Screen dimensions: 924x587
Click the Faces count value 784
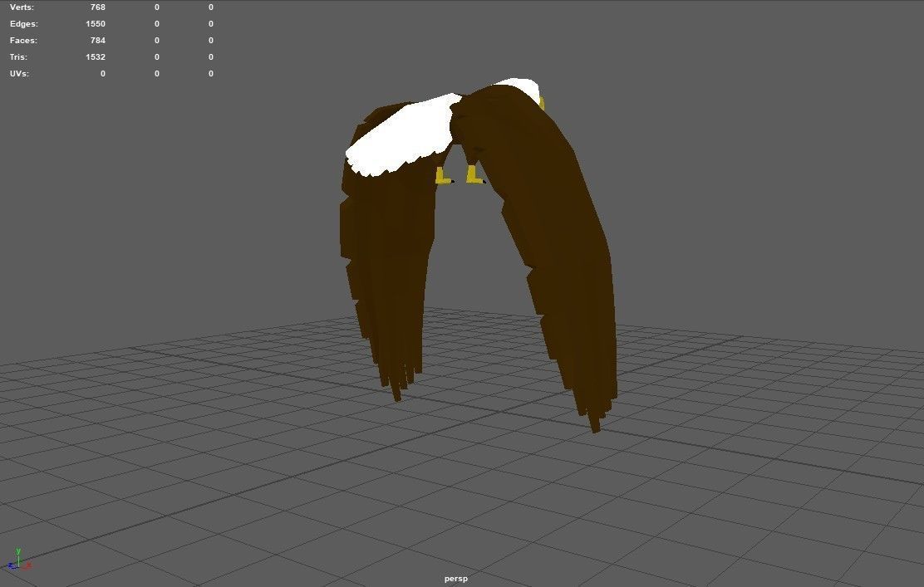click(x=98, y=40)
